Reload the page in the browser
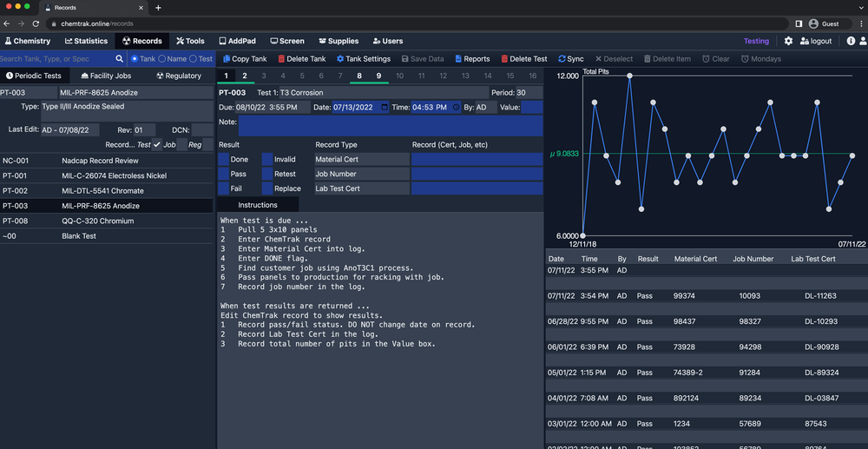This screenshot has width=868, height=449. (x=36, y=23)
